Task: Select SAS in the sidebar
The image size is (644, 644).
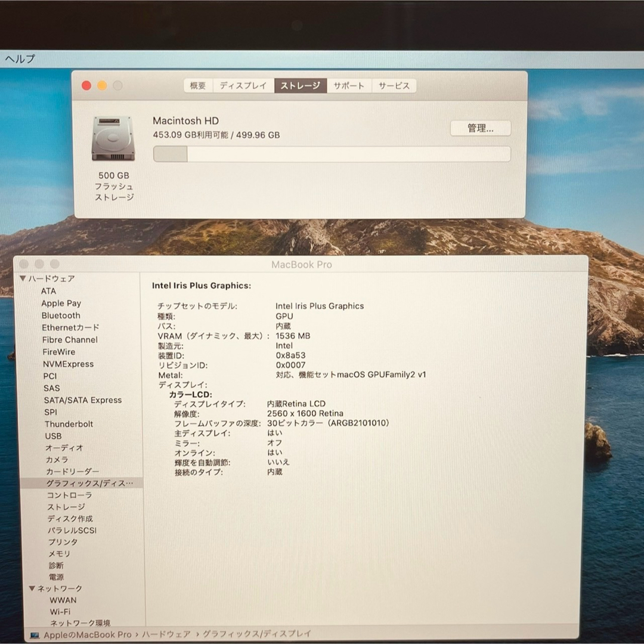Action: coord(52,388)
